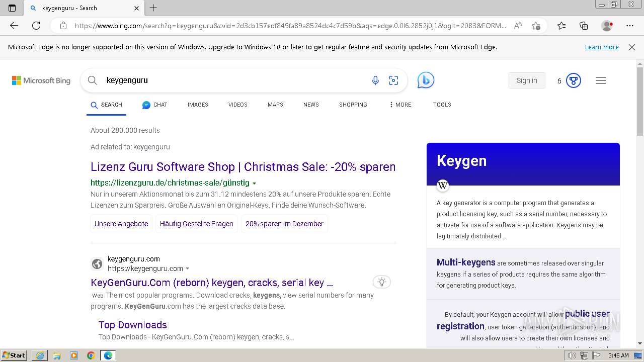
Task: Select the SEARCH tab
Action: 106,105
